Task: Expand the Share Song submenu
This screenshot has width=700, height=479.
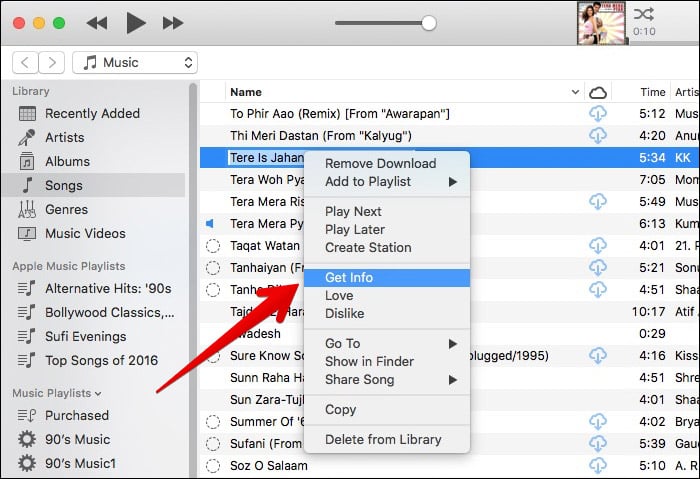Action: (x=387, y=380)
